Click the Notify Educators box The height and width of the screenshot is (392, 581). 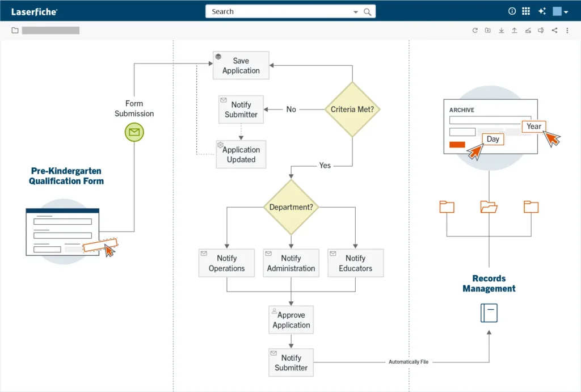pyautogui.click(x=355, y=263)
